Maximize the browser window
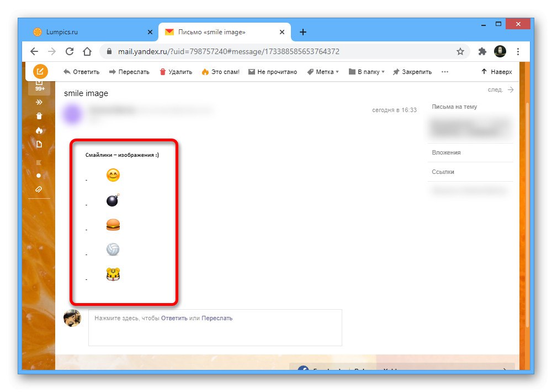Screen dimensions: 552x392 [x=498, y=24]
